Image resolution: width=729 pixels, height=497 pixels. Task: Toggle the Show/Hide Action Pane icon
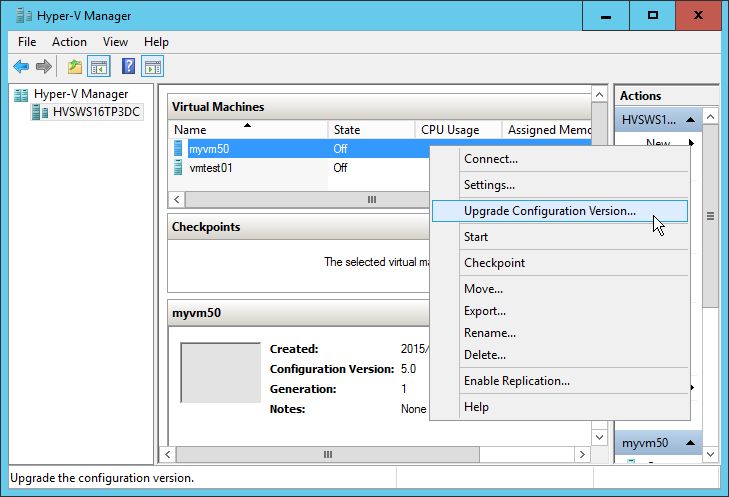[152, 66]
